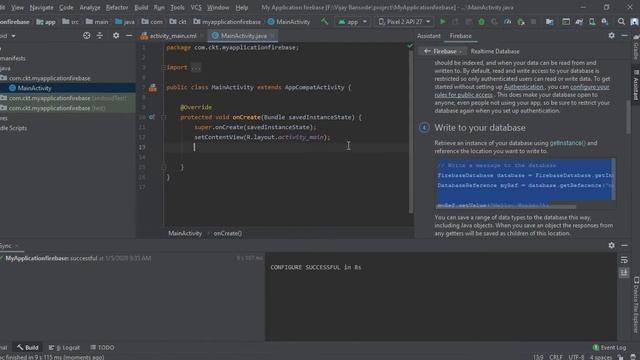Click 'Write to your database' heading
The image size is (640, 360).
point(480,128)
